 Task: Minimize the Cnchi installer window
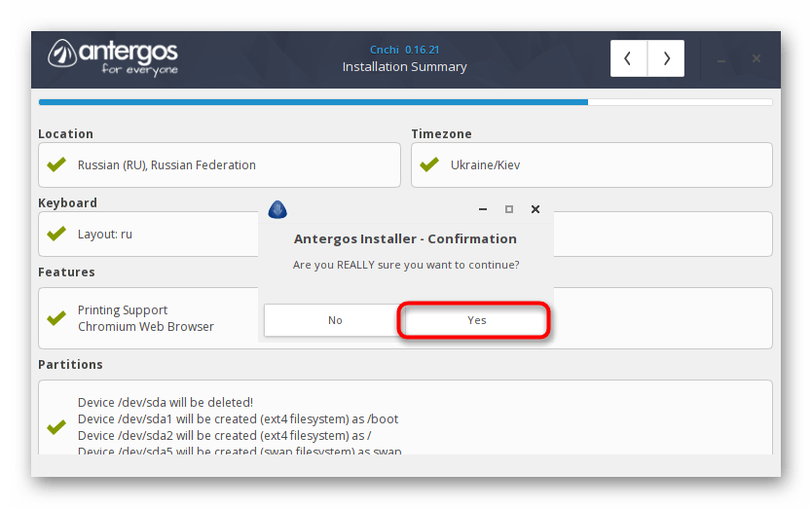click(x=721, y=59)
